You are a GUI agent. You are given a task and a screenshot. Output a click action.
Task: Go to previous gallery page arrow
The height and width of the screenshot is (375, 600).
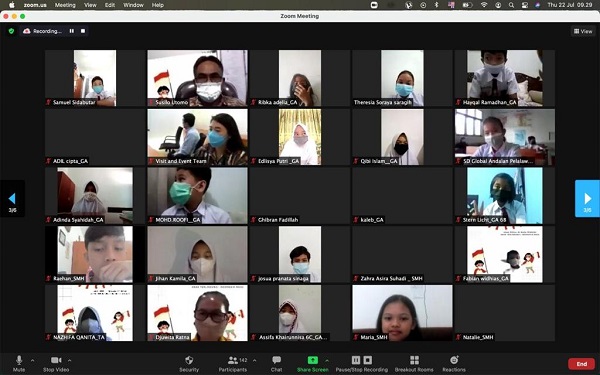(12, 199)
